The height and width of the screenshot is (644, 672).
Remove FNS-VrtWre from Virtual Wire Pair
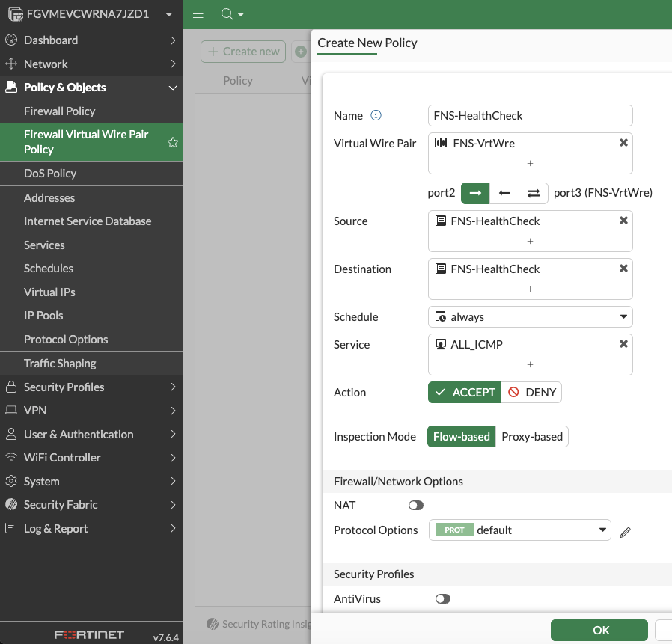623,143
